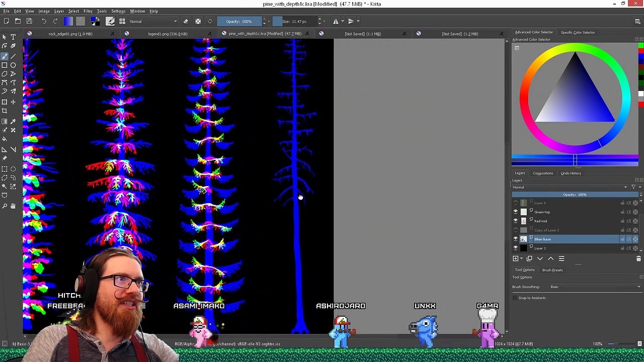Open the brush blending mode dropdown

point(153,21)
